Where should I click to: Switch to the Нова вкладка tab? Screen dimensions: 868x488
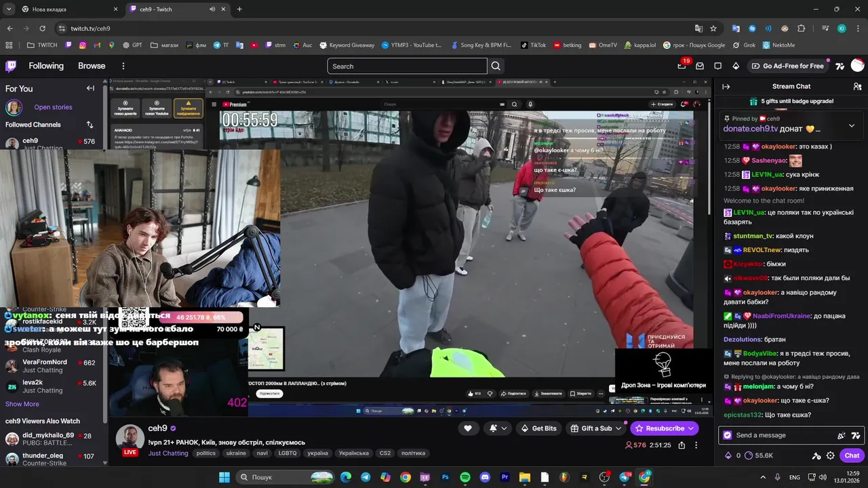[69, 9]
